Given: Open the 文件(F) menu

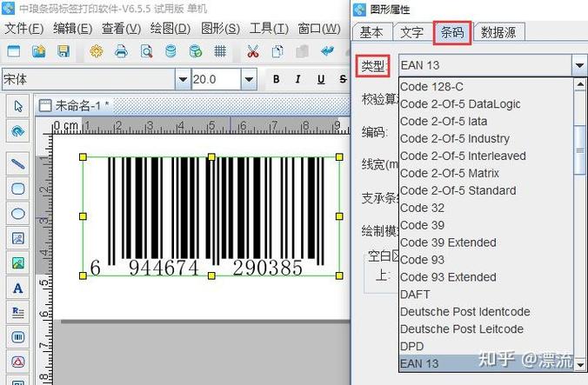Looking at the screenshot, I should pyautogui.click(x=24, y=29).
